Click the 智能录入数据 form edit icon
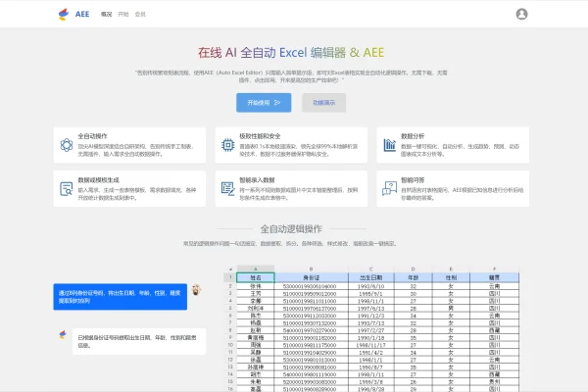Screen dimensions: 588x392 (227, 189)
